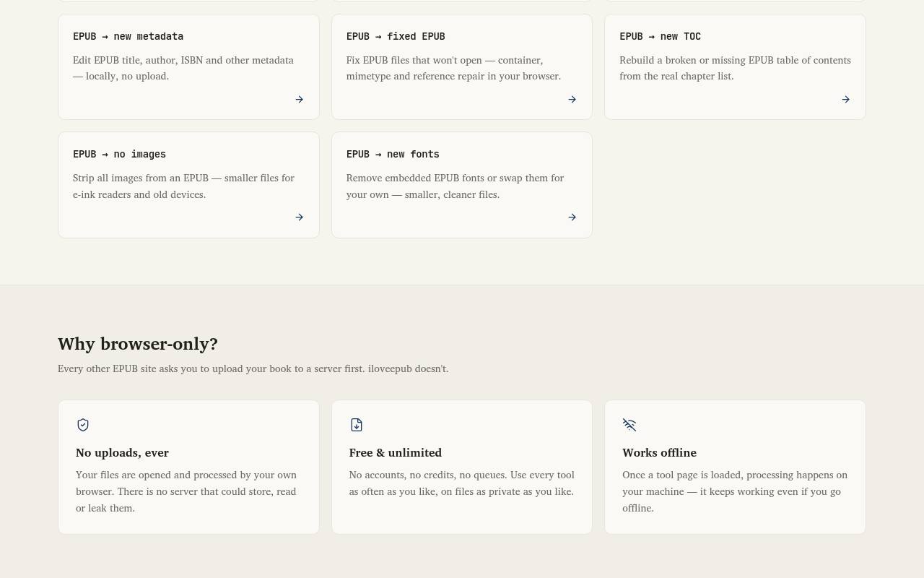Click the crossed-out wifi icon
This screenshot has width=924, height=578.
[x=629, y=425]
